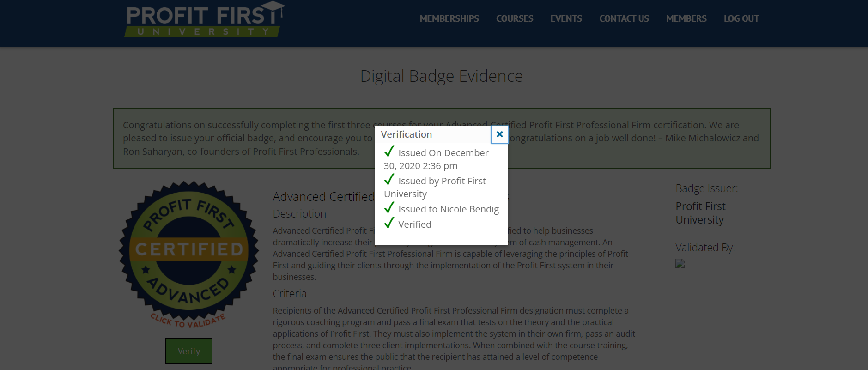Click Log Out in the navigation

741,18
